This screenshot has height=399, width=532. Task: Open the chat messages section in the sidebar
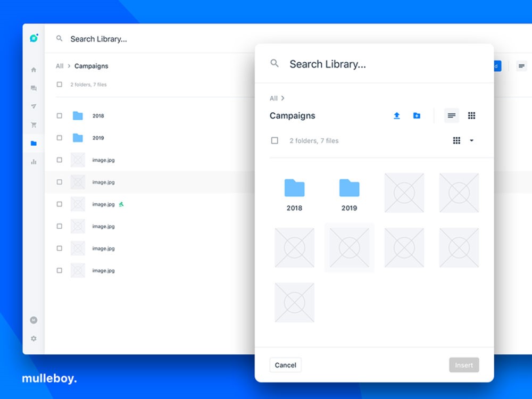34,88
